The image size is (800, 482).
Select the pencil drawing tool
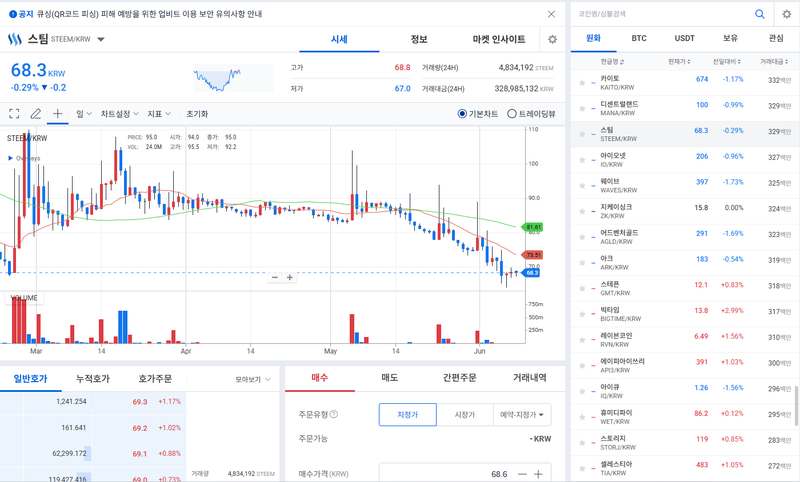(x=36, y=114)
